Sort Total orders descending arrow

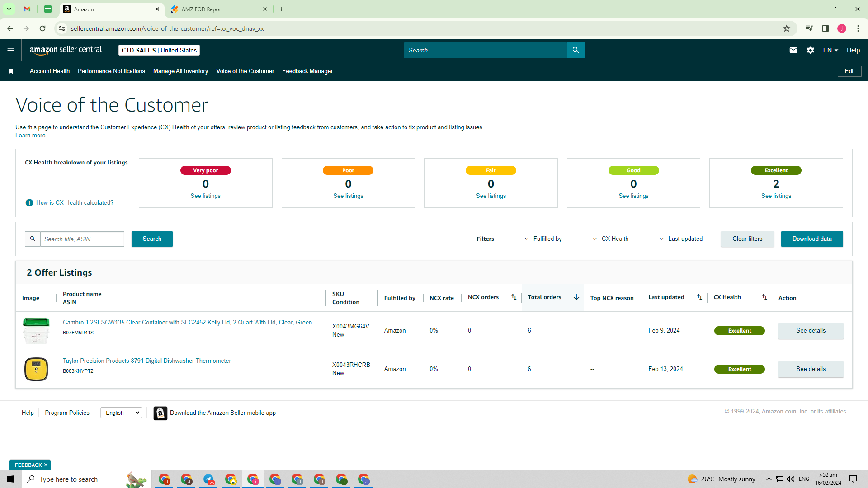pyautogui.click(x=576, y=297)
